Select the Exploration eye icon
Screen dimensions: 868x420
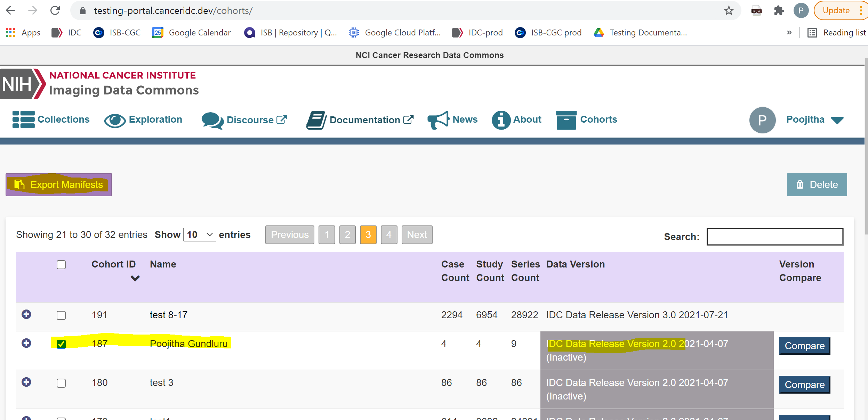[x=115, y=120]
